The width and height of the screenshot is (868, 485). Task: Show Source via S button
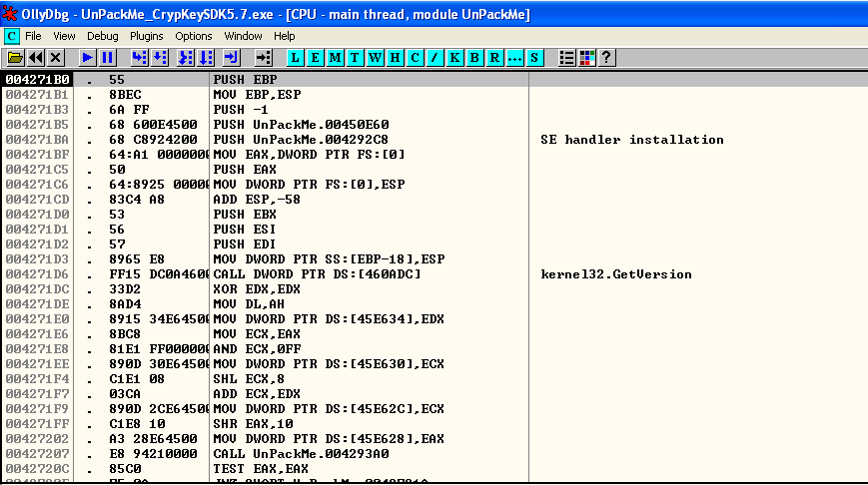(534, 58)
